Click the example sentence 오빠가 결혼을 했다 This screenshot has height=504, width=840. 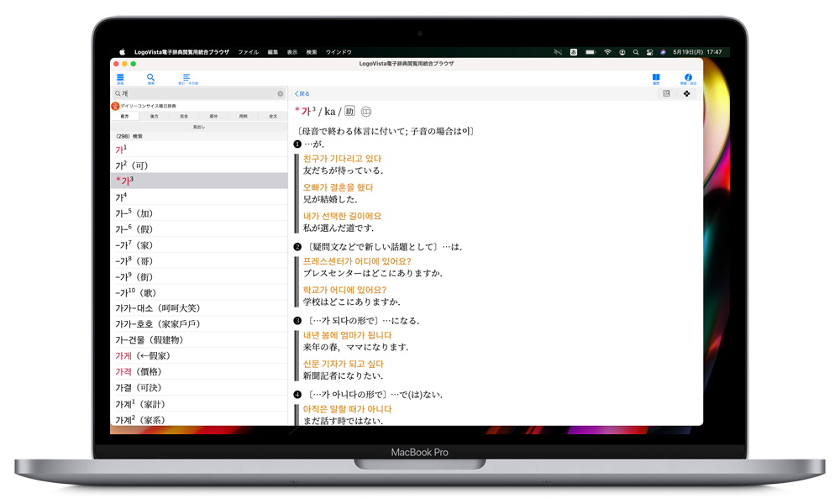coord(338,187)
